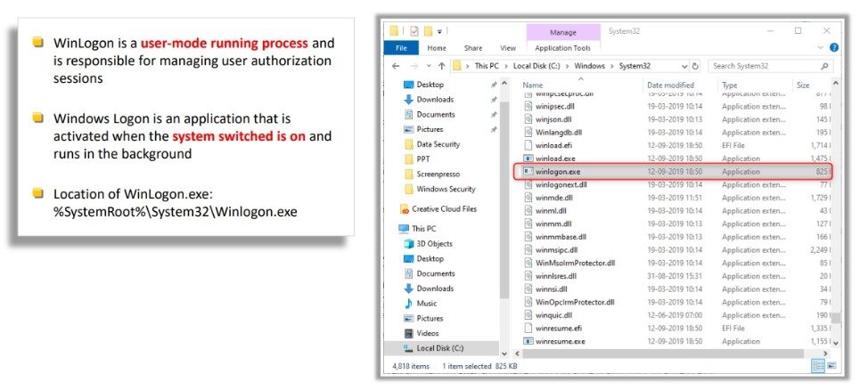Switch to the Home ribbon tab
868x390 pixels.
[437, 48]
